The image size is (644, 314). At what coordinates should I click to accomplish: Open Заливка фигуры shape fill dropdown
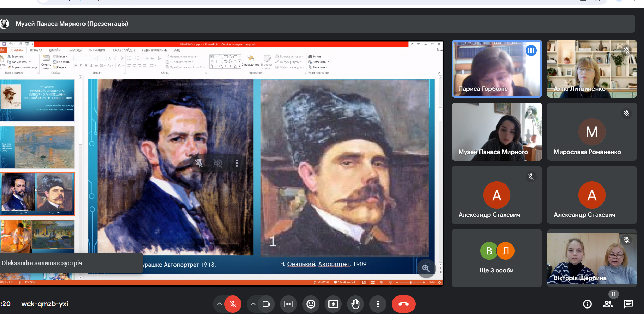(289, 56)
